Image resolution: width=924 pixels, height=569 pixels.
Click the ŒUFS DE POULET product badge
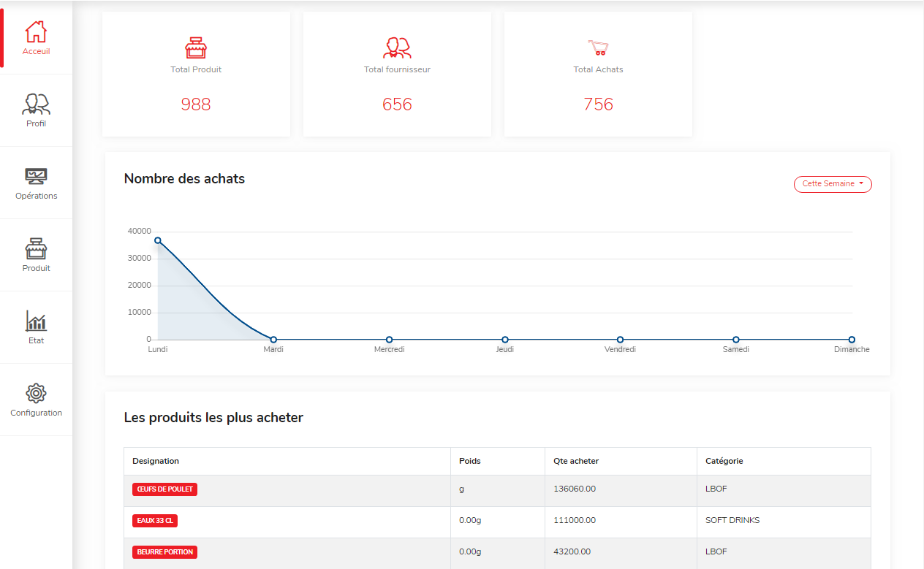tap(164, 489)
